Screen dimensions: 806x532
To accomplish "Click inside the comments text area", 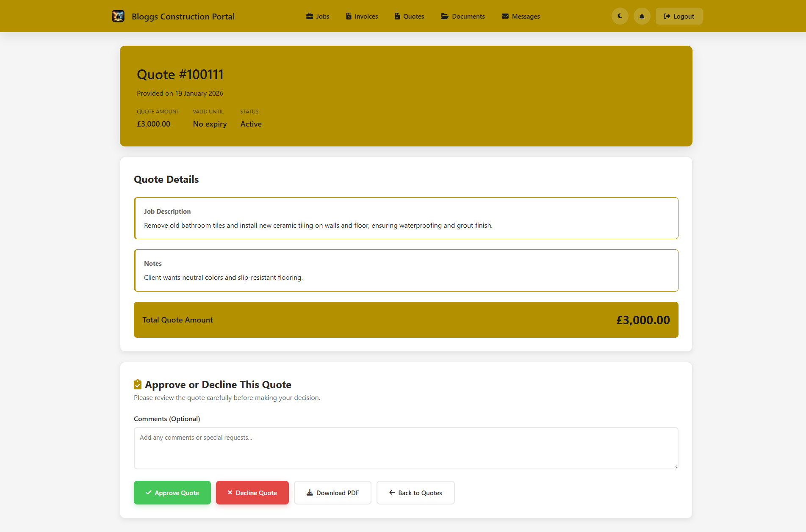I will tap(405, 448).
